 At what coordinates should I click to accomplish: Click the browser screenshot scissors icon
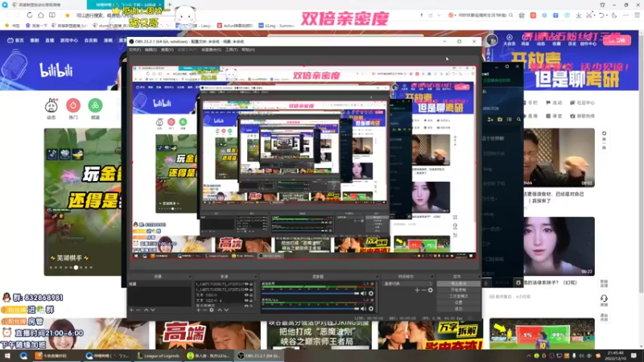(589, 15)
